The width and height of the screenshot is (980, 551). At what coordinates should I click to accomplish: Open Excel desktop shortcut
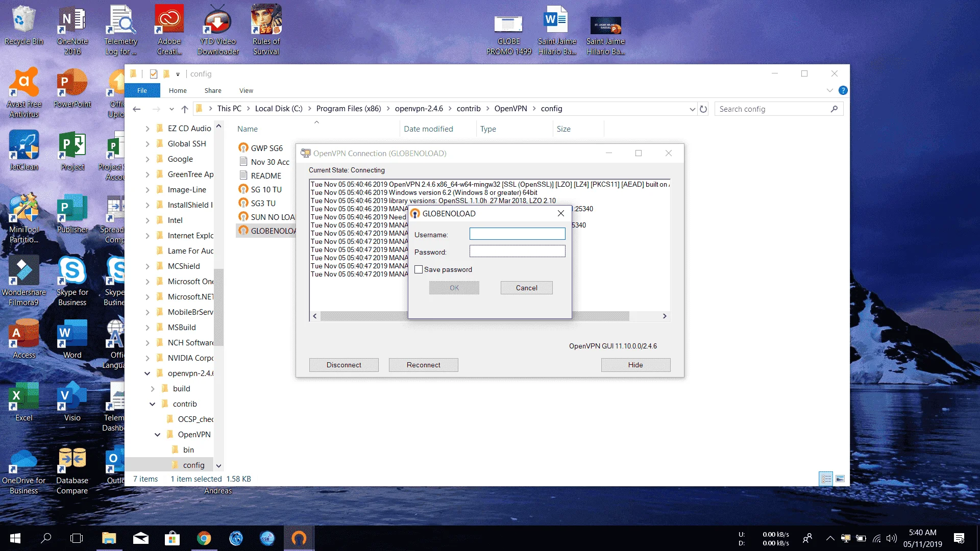[23, 402]
